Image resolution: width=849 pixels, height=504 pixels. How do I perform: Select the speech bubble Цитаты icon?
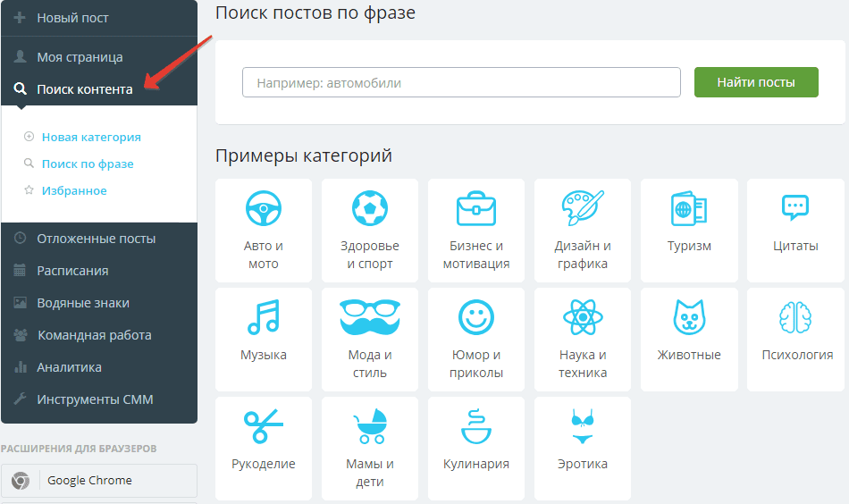click(x=795, y=208)
